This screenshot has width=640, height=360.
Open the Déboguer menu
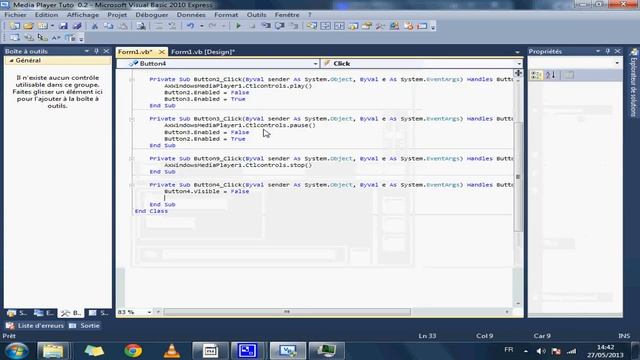coord(152,15)
